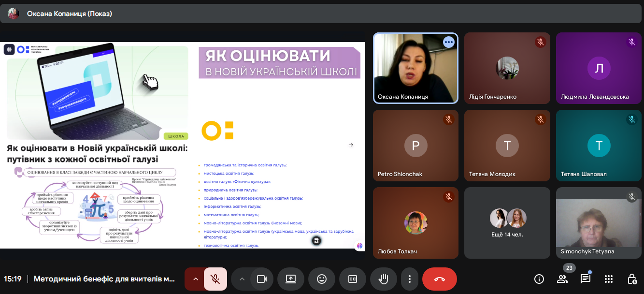Screen dimensions: 644x294
Task: Open the chat messages panel
Action: coord(586,279)
